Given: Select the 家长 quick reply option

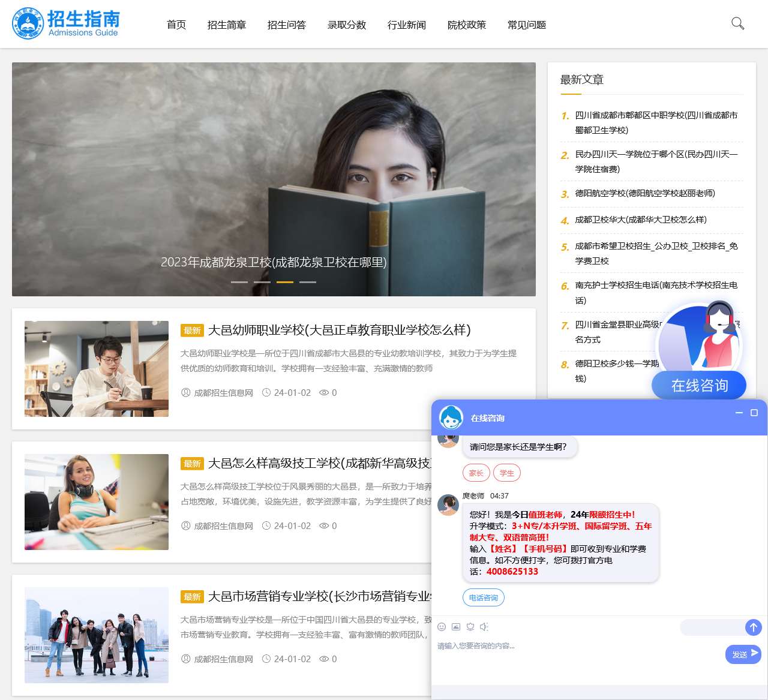Looking at the screenshot, I should click(x=476, y=473).
